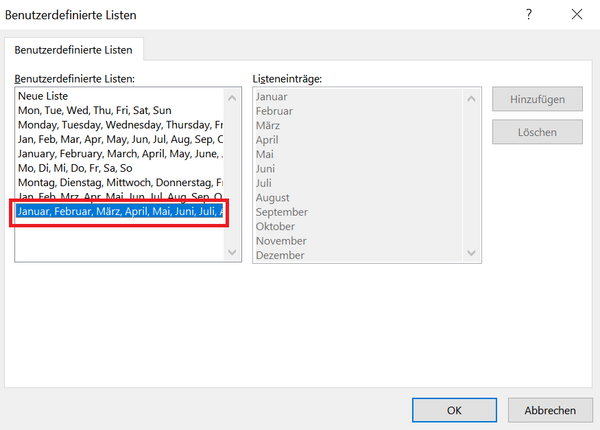Click the help question mark icon
This screenshot has height=430, width=600.
(x=528, y=15)
